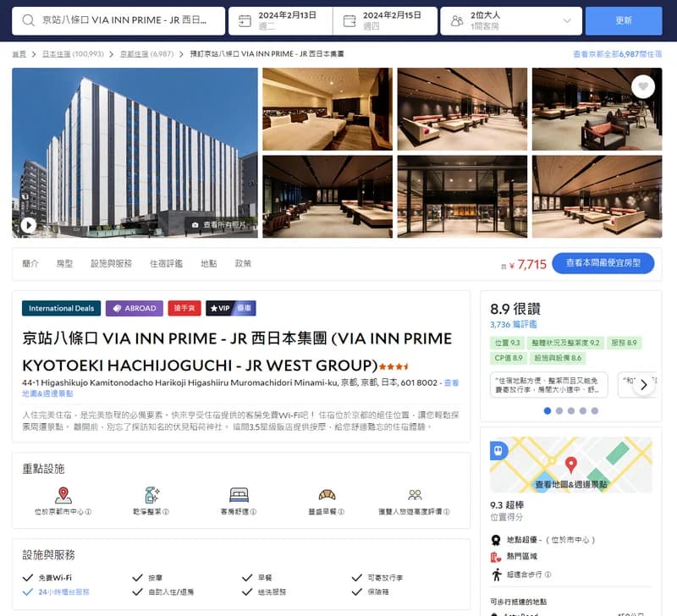The width and height of the screenshot is (677, 616).
Task: Click the 可寄放行李 facility item
Action: (x=377, y=578)
